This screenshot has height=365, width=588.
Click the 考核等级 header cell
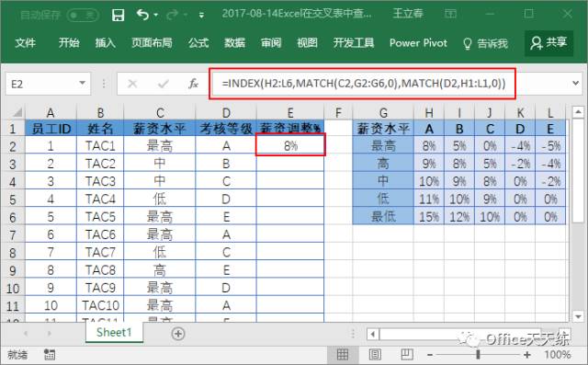point(226,129)
